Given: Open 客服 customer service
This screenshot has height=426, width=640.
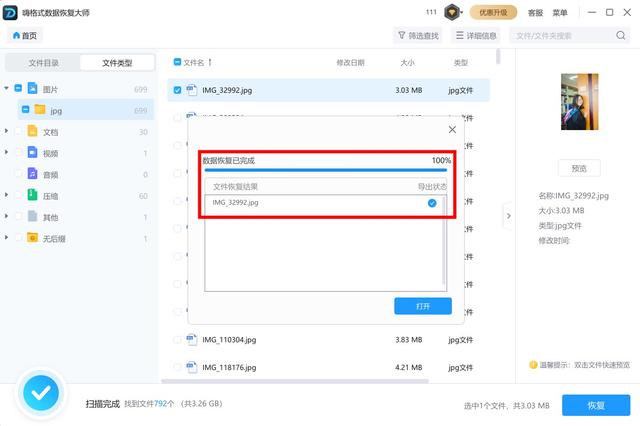Looking at the screenshot, I should (x=535, y=13).
